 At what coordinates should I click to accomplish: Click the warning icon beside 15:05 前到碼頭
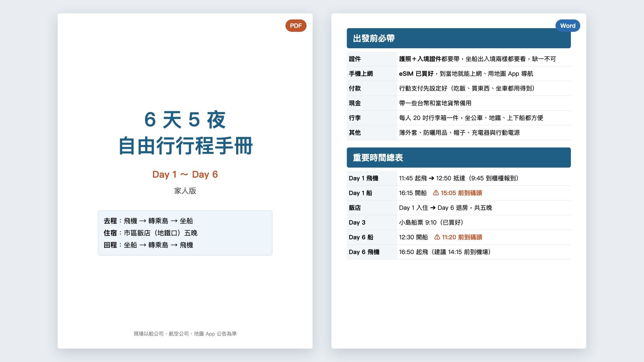click(x=436, y=193)
